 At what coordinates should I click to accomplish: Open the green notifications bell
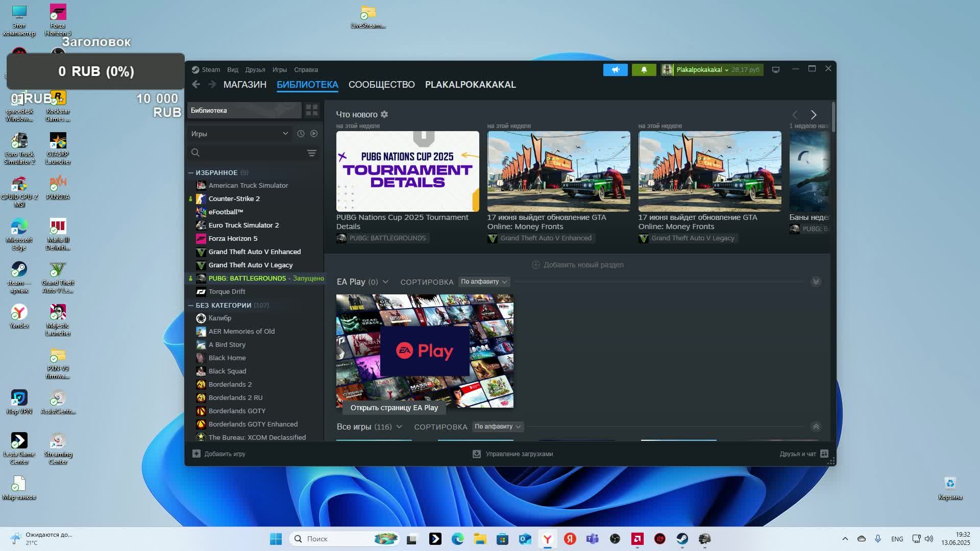click(644, 70)
